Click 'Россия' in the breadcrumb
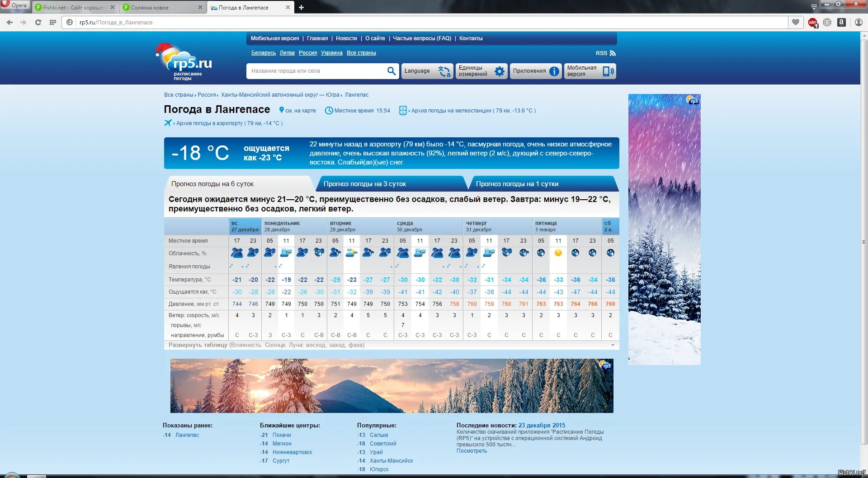This screenshot has width=868, height=478. [207, 95]
